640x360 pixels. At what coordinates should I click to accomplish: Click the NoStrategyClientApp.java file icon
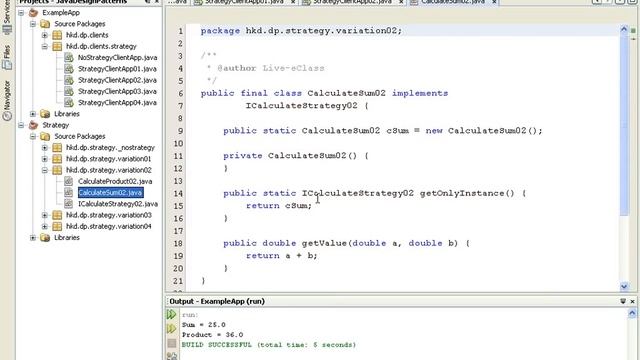click(x=69, y=58)
